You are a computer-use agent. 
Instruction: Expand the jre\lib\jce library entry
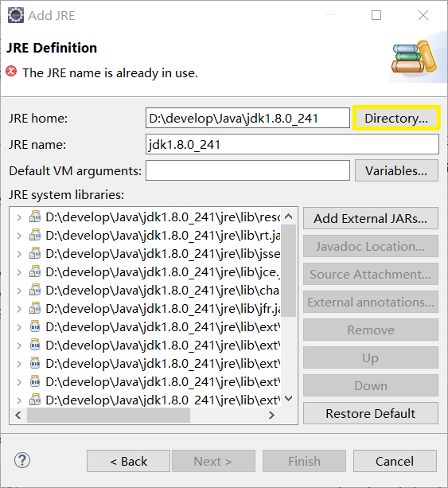pyautogui.click(x=19, y=272)
